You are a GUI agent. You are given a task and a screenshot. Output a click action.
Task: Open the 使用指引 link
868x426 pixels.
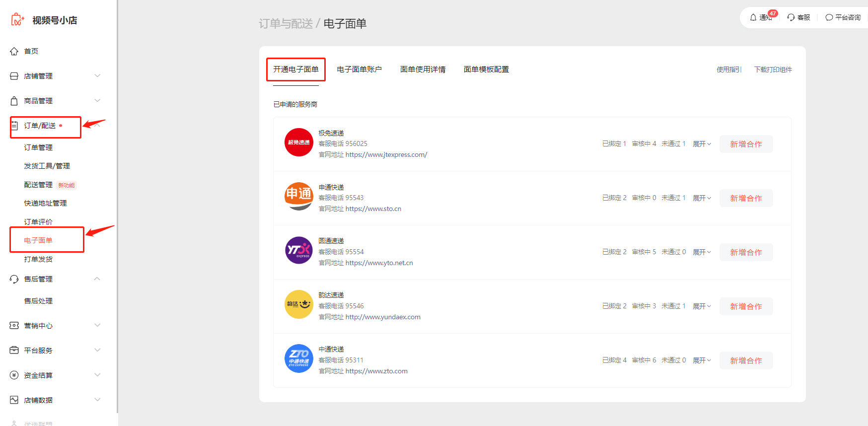pos(728,70)
